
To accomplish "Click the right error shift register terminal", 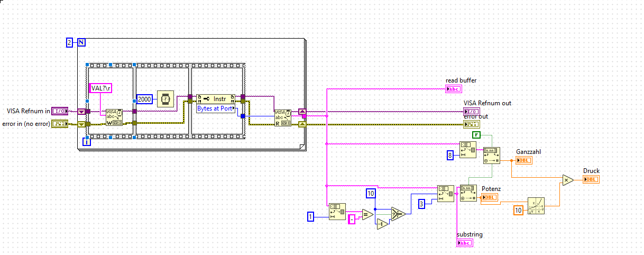I will 302,124.
